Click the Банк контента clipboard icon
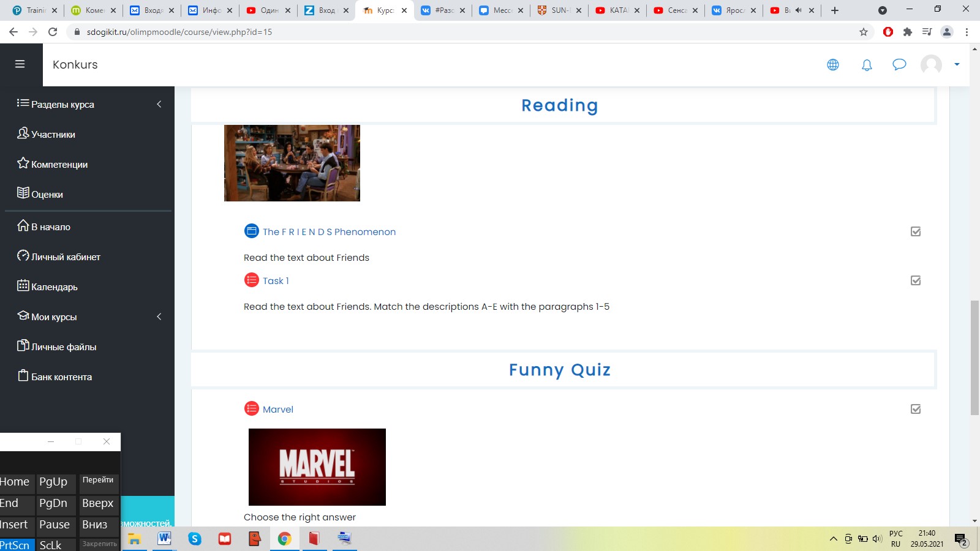This screenshot has height=551, width=980. point(23,375)
